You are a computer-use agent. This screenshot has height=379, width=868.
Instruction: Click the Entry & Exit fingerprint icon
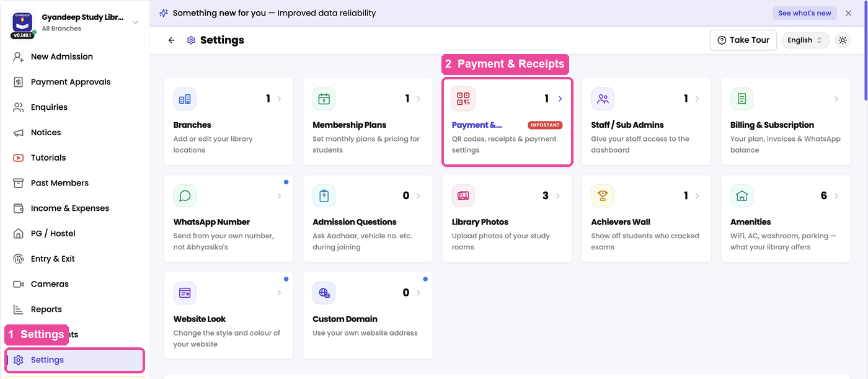point(19,259)
